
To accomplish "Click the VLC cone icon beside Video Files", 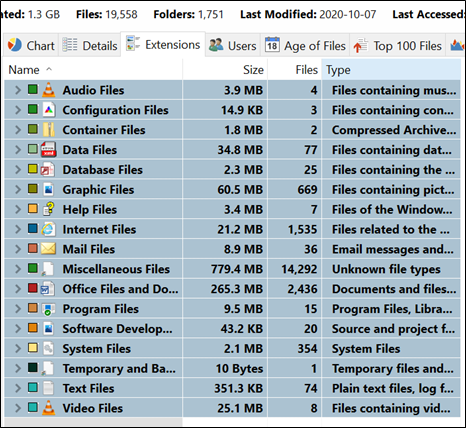I will pos(49,408).
